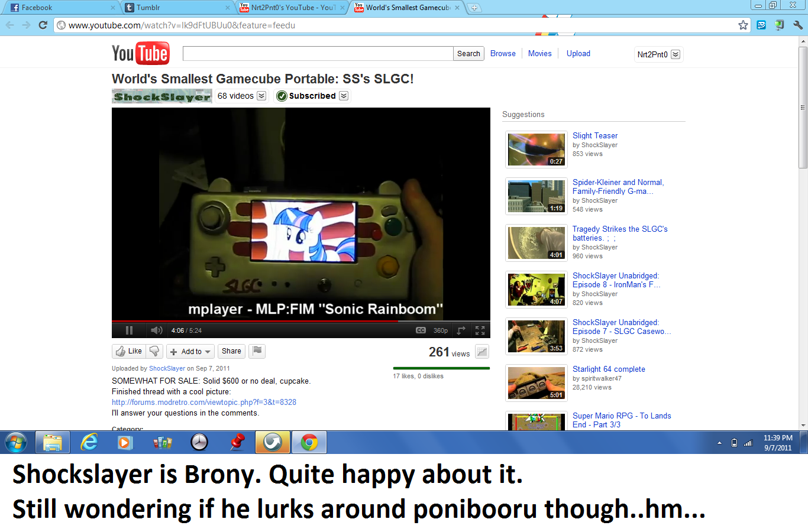
Task: Open the Add to playlist dropdown
Action: pos(190,351)
